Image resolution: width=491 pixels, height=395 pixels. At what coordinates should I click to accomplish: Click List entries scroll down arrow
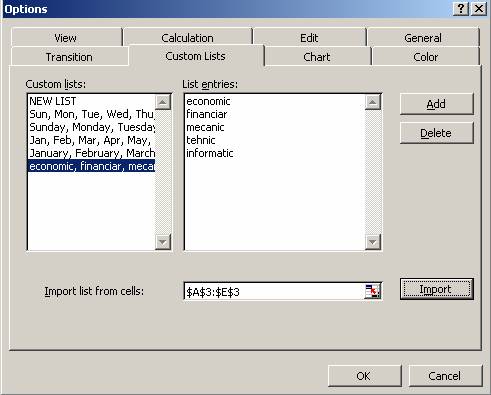click(373, 242)
